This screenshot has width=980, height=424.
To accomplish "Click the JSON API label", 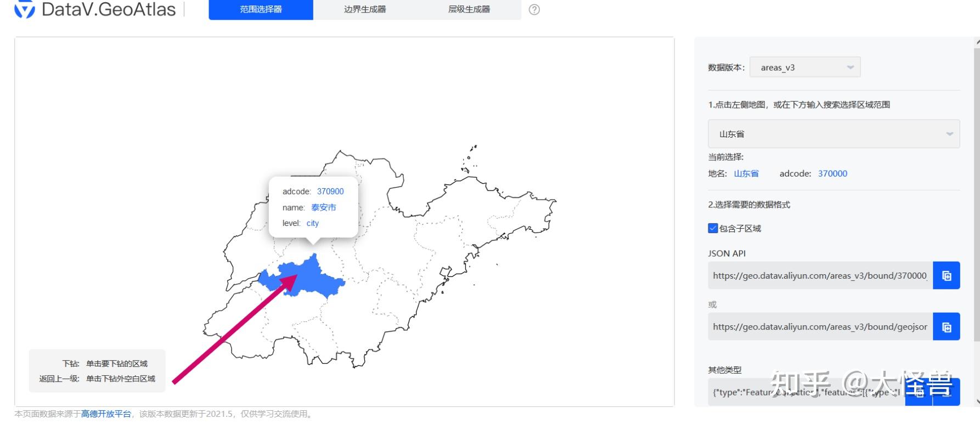I will 727,253.
